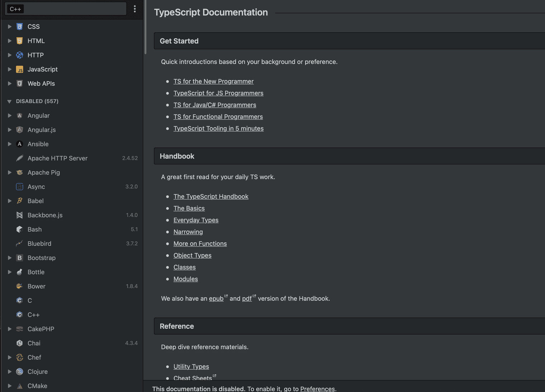Click the Bottle logo icon
This screenshot has width=545, height=392.
click(x=20, y=272)
